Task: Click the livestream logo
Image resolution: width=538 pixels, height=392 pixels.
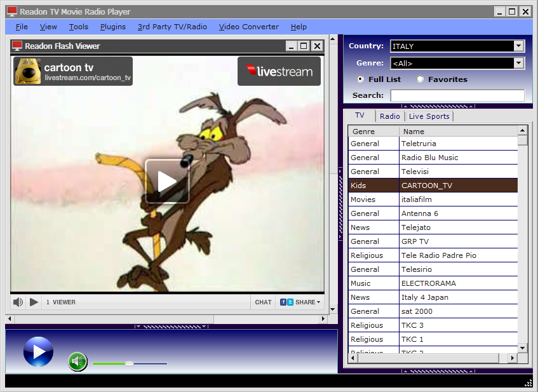Action: pyautogui.click(x=279, y=71)
